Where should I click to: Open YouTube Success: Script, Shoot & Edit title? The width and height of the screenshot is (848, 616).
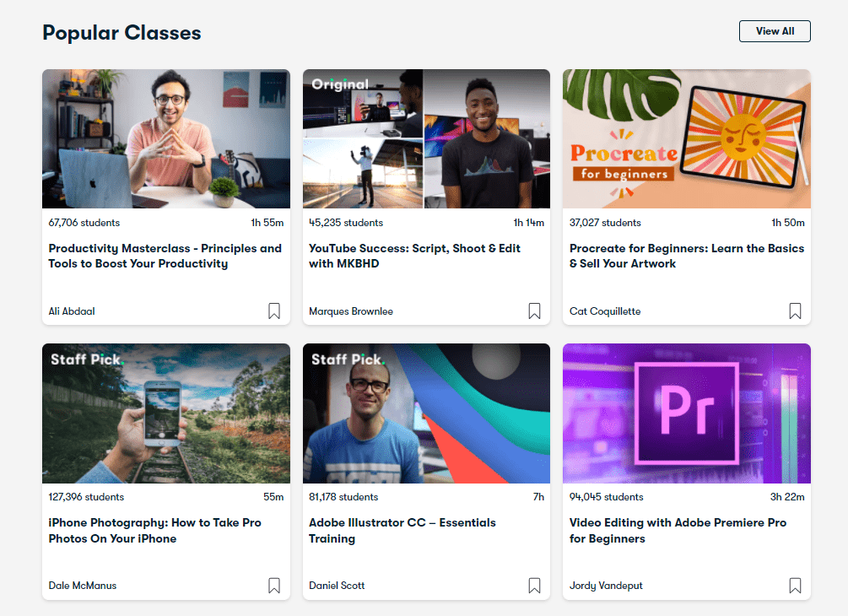pos(414,256)
